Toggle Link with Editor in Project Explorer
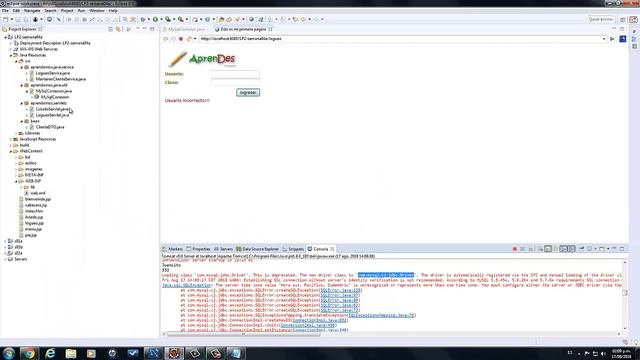Viewport: 640px width, 360px height. (118, 29)
